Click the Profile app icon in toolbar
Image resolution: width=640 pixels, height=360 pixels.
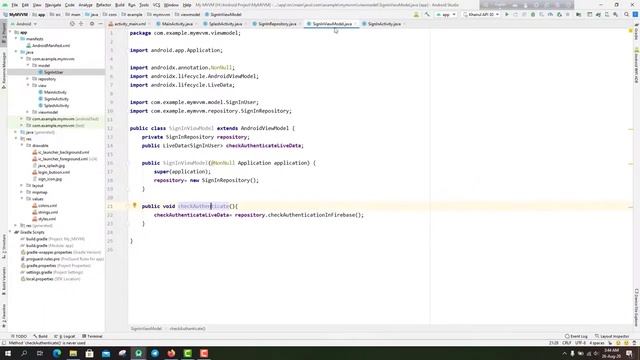[550, 14]
